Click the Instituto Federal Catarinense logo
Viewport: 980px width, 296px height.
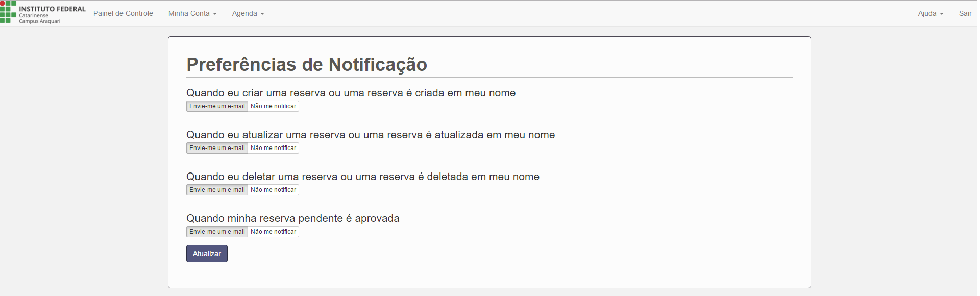pos(43,13)
